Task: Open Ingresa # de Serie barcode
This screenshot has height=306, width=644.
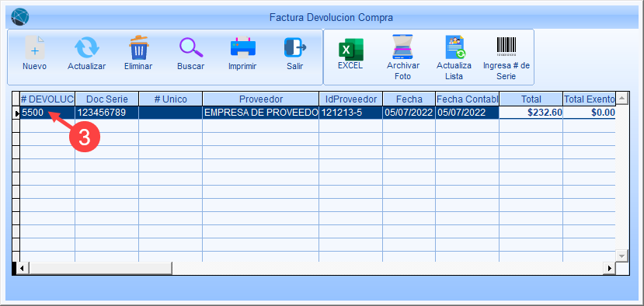Action: click(506, 47)
